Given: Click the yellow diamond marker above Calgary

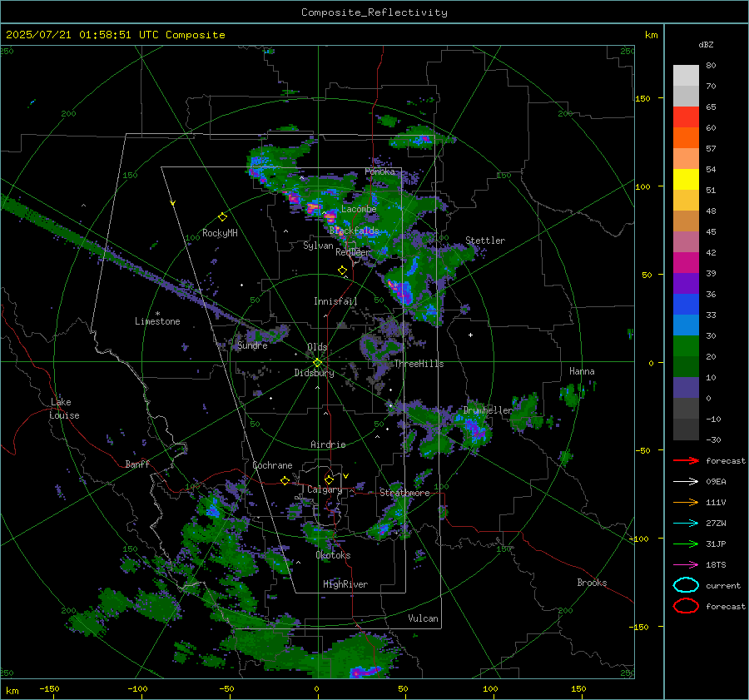Looking at the screenshot, I should tap(329, 479).
